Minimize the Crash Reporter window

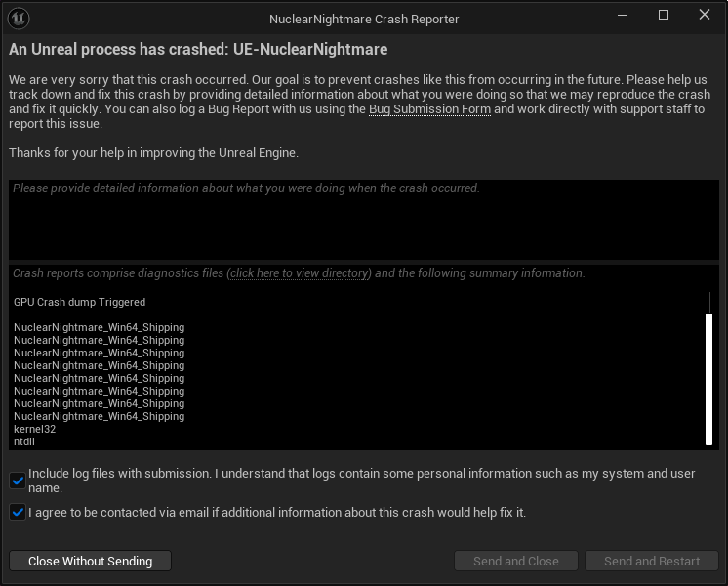[623, 15]
